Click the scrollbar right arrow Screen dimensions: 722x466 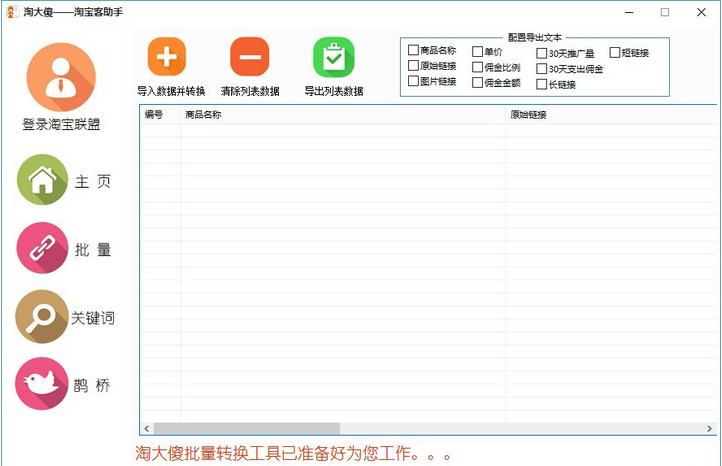click(710, 429)
